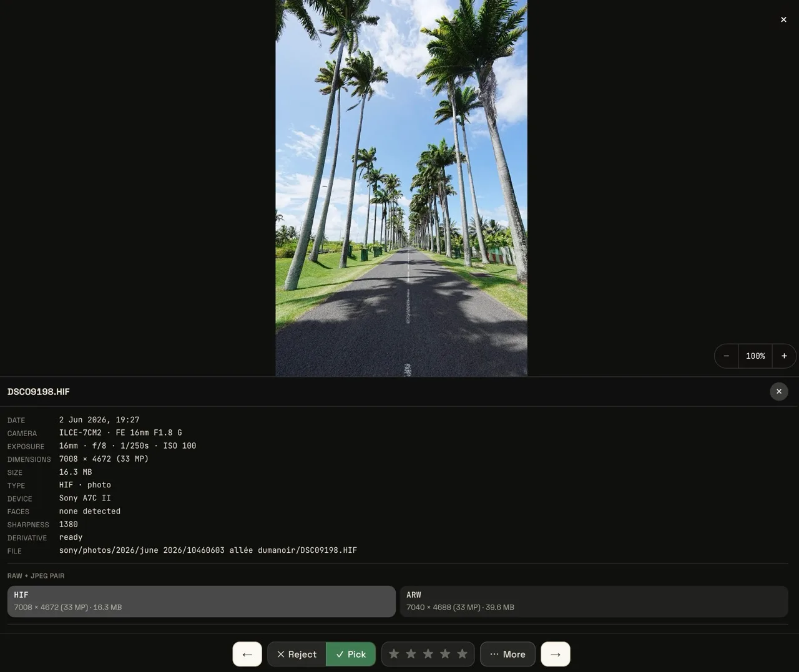Zoom out with the minus button
The image size is (799, 672).
(x=727, y=356)
